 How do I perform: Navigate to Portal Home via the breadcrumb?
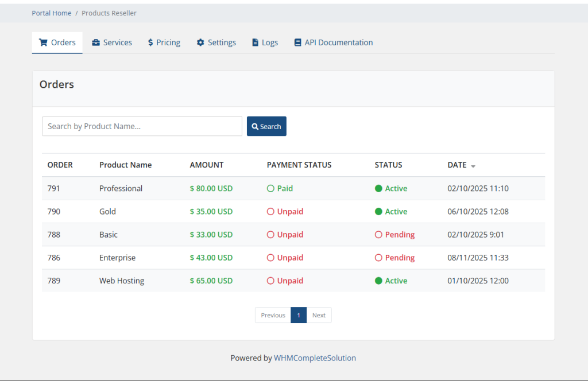coord(51,13)
